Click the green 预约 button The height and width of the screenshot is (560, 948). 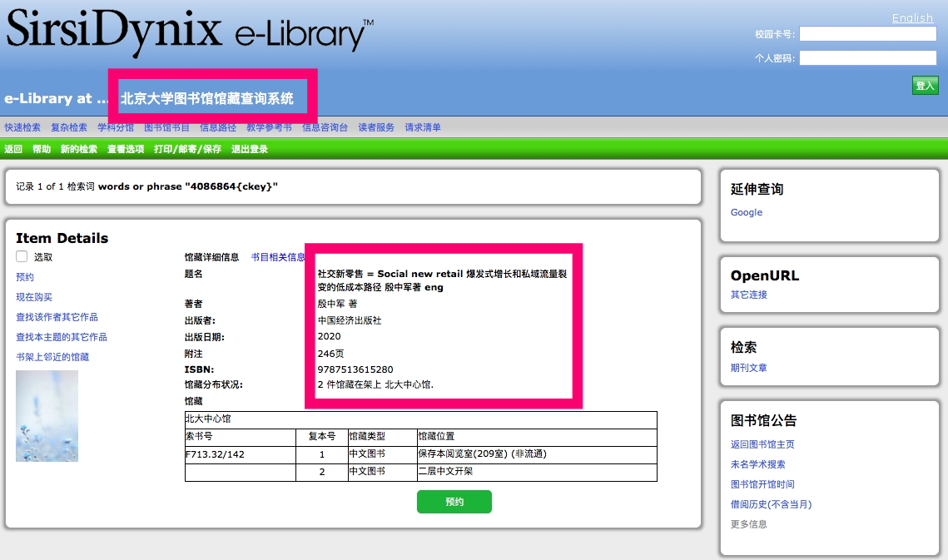[x=454, y=502]
